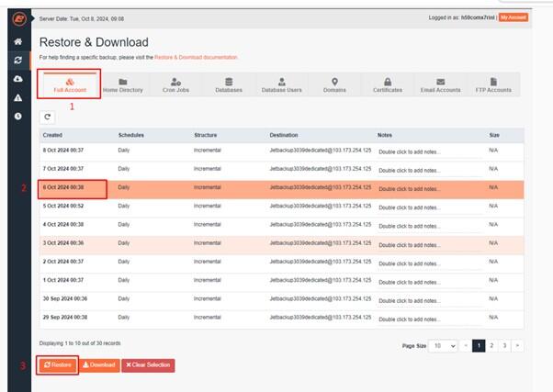This screenshot has width=553, height=392.
Task: Sort by the Schedules column header
Action: [x=130, y=135]
